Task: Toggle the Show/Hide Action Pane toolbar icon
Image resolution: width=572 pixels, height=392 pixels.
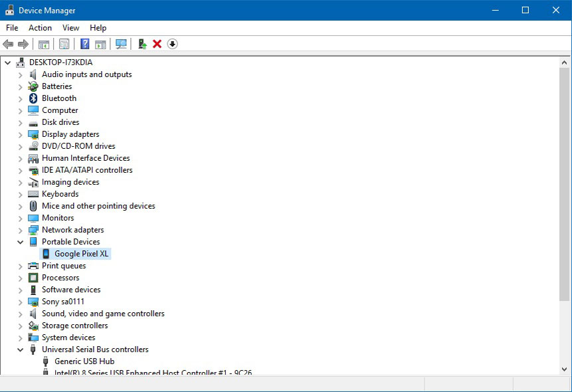Action: (x=100, y=44)
